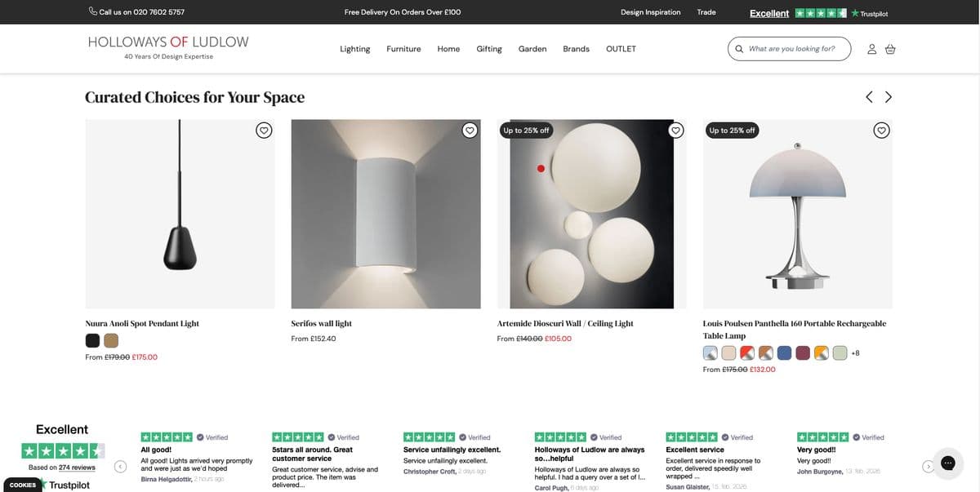Select the brown chrome Panthella swatch
The width and height of the screenshot is (980, 492).
(x=765, y=352)
